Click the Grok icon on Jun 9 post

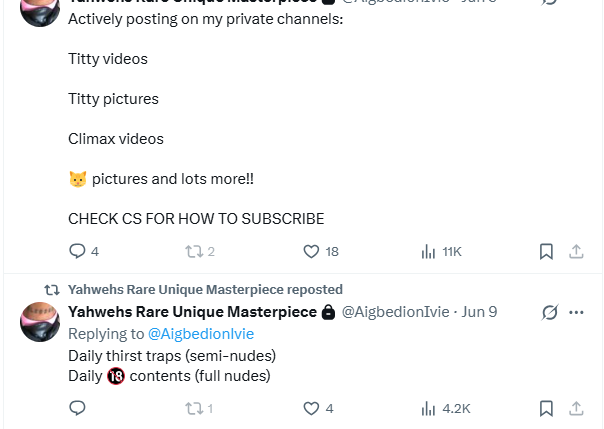pos(550,312)
